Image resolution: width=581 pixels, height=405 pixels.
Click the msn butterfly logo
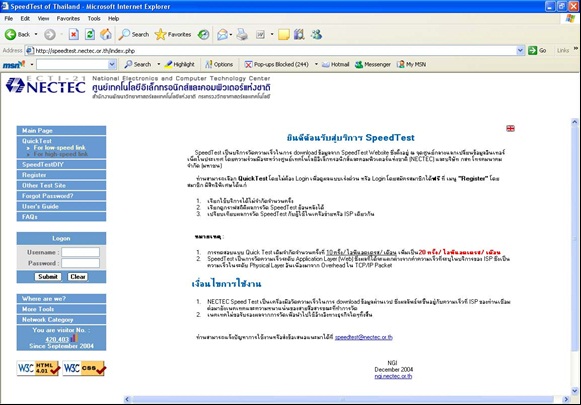(x=14, y=64)
